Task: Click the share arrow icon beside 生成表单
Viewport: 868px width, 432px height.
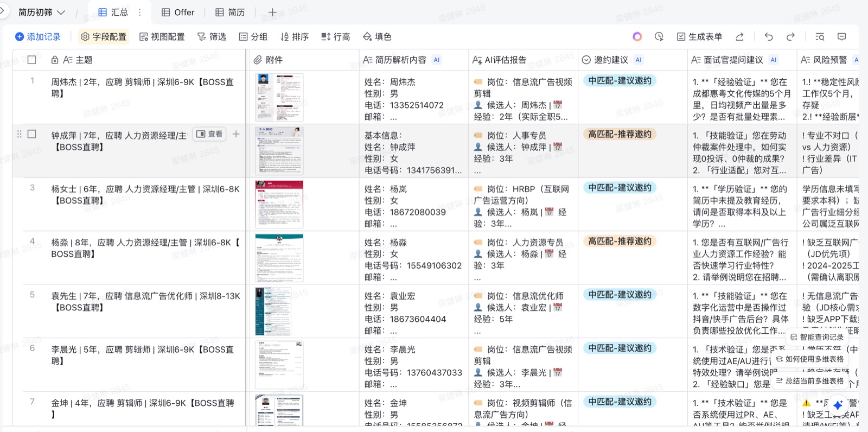Action: tap(739, 36)
